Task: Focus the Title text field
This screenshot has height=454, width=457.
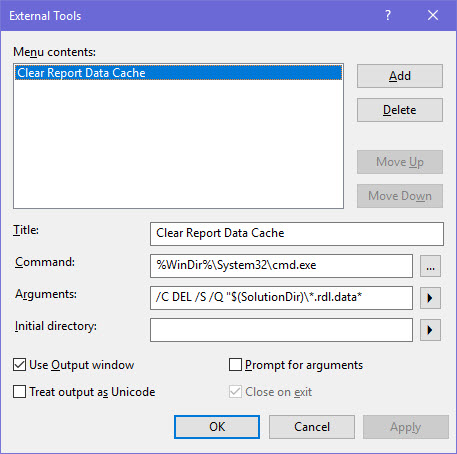Action: pos(297,234)
